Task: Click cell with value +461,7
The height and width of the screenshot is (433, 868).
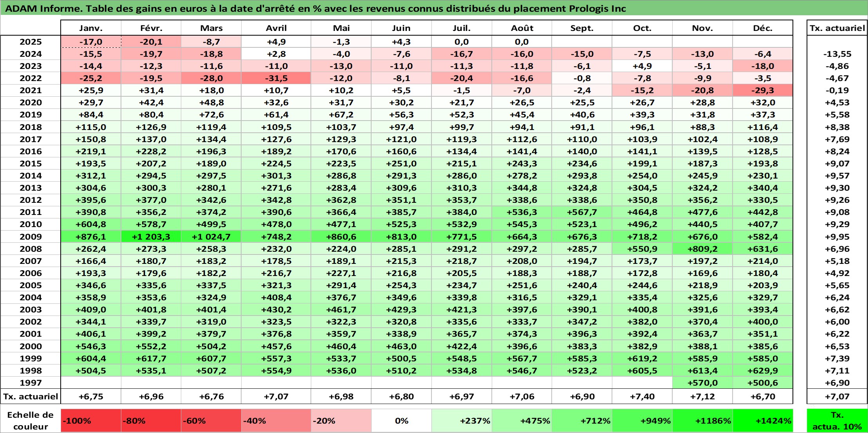Action: click(x=341, y=310)
